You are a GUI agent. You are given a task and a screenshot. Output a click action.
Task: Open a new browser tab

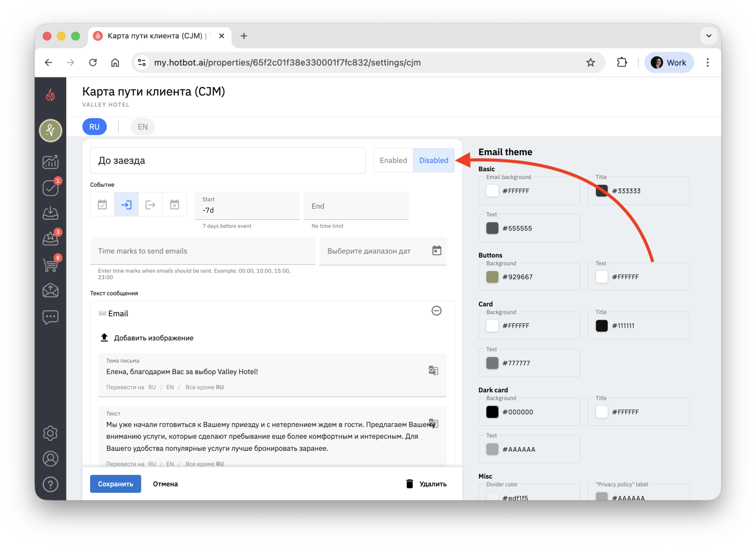tap(244, 36)
